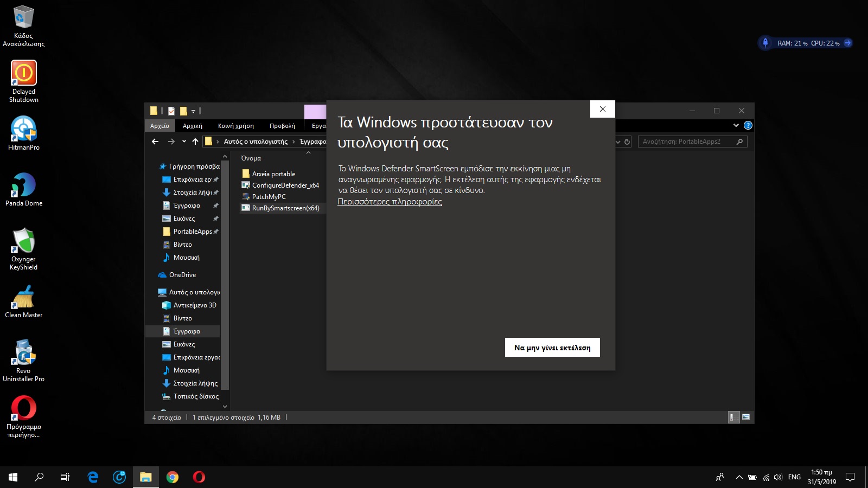Launch Microsoft Edge from the taskbar
The image size is (868, 488).
[93, 477]
